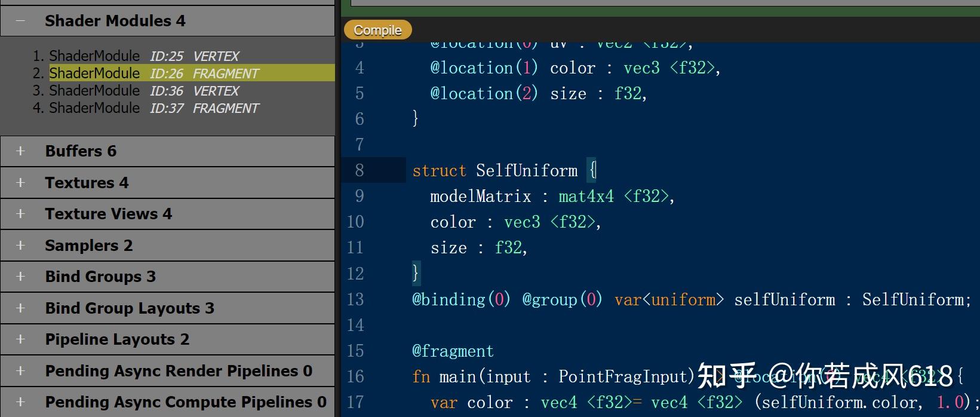Click the modelMatrix declaration in code
The height and width of the screenshot is (417, 980).
pyautogui.click(x=480, y=196)
